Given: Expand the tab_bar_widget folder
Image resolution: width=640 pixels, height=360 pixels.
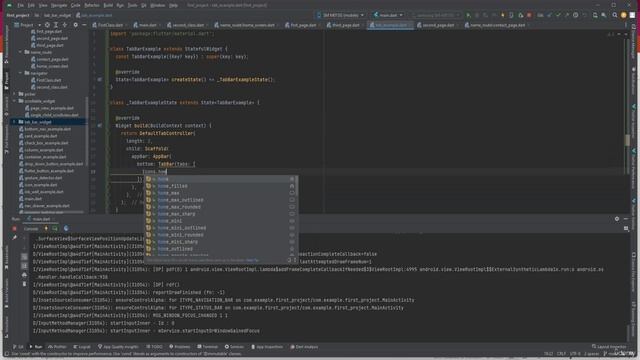Looking at the screenshot, I should 15,122.
